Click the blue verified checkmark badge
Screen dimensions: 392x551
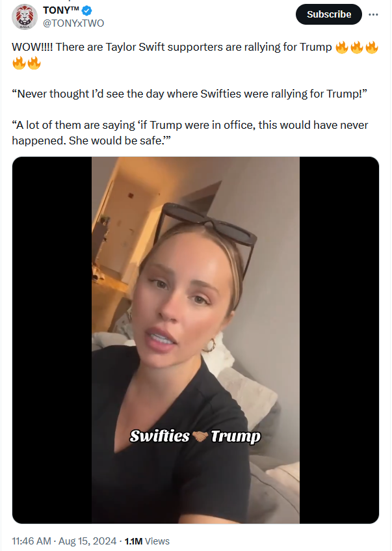coord(86,10)
